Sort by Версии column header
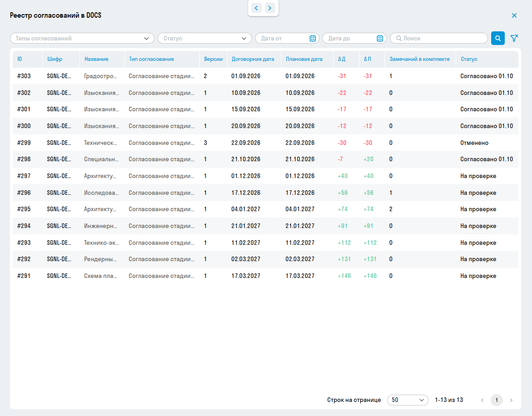This screenshot has width=532, height=416. click(x=213, y=59)
